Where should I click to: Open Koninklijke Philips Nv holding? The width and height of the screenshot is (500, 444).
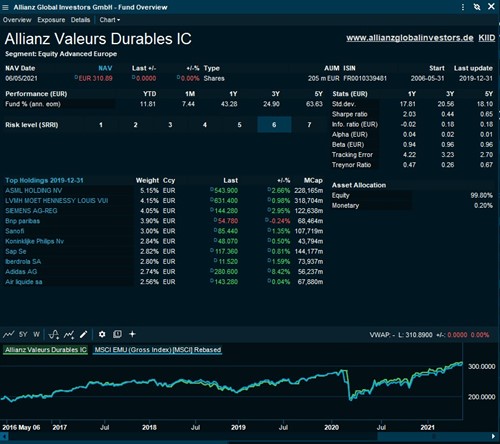pos(34,241)
